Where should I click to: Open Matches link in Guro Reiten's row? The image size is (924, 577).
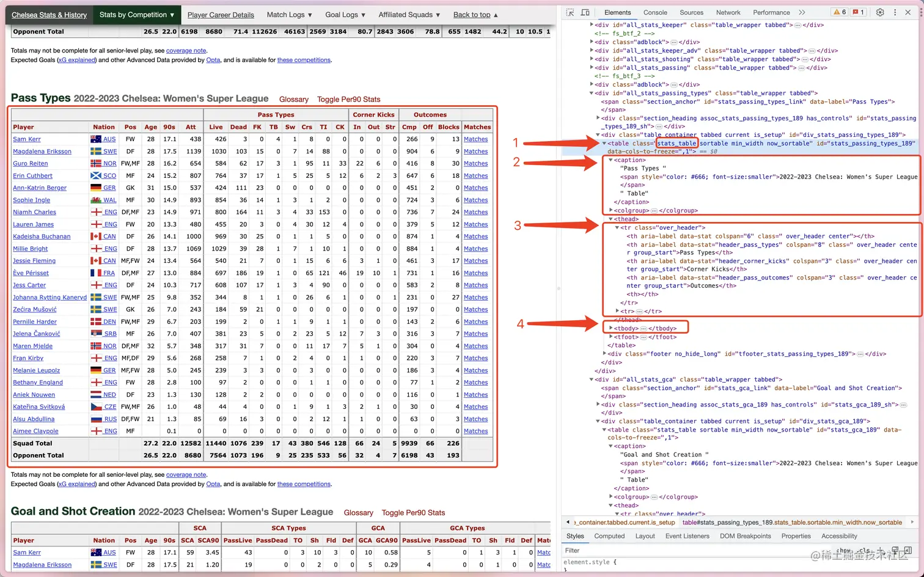coord(475,164)
